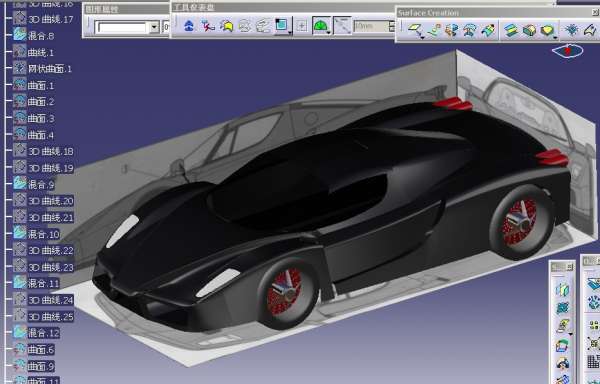Click the boxed plus icon in Tools Dashboard
The height and width of the screenshot is (384, 600).
point(302,26)
